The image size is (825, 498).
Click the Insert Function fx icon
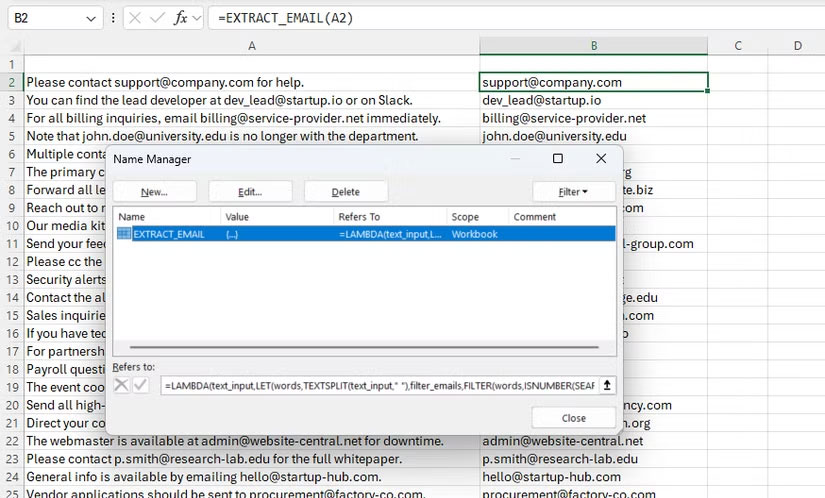(180, 18)
